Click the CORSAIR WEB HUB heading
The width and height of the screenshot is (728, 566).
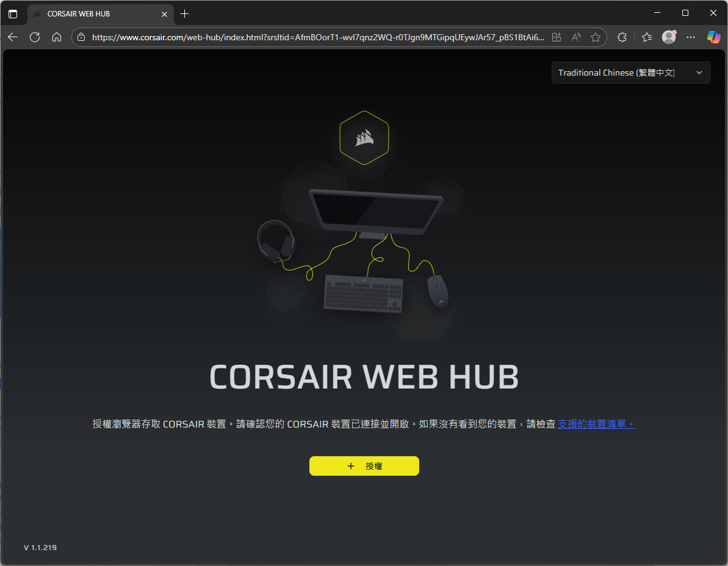pos(364,377)
